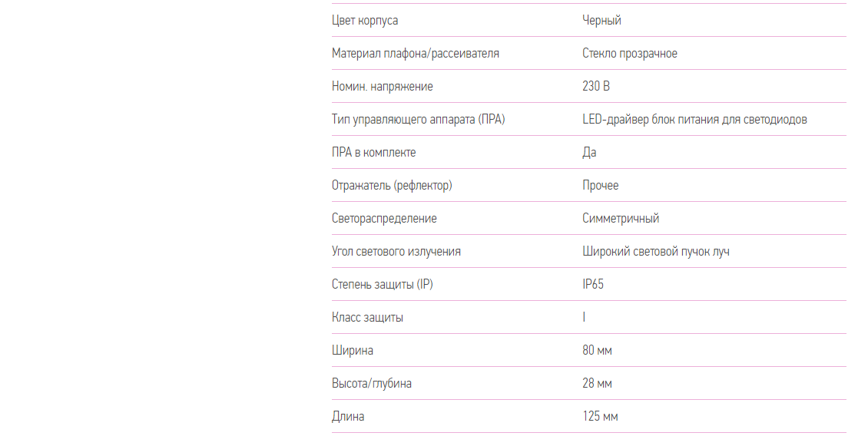Select the '230 В' voltage value
The width and height of the screenshot is (868, 436).
(596, 87)
